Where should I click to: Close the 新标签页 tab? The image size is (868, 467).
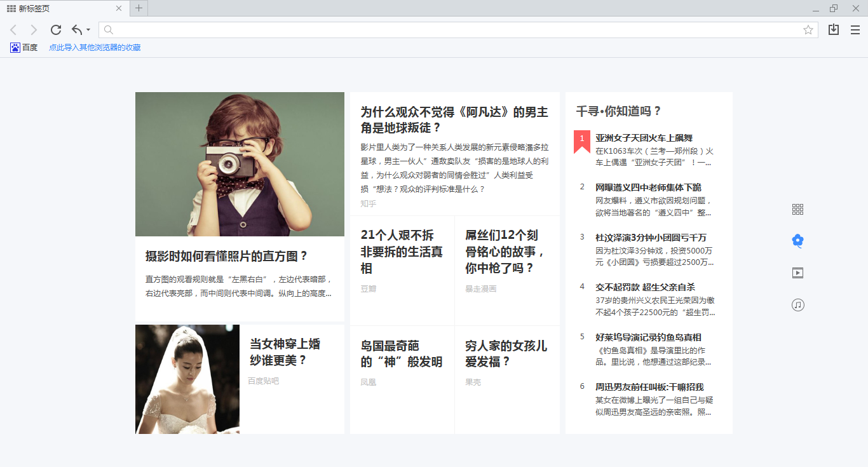tap(119, 8)
